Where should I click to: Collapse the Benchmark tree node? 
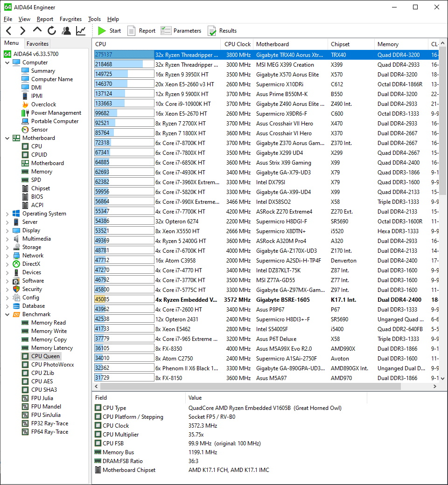click(x=7, y=314)
